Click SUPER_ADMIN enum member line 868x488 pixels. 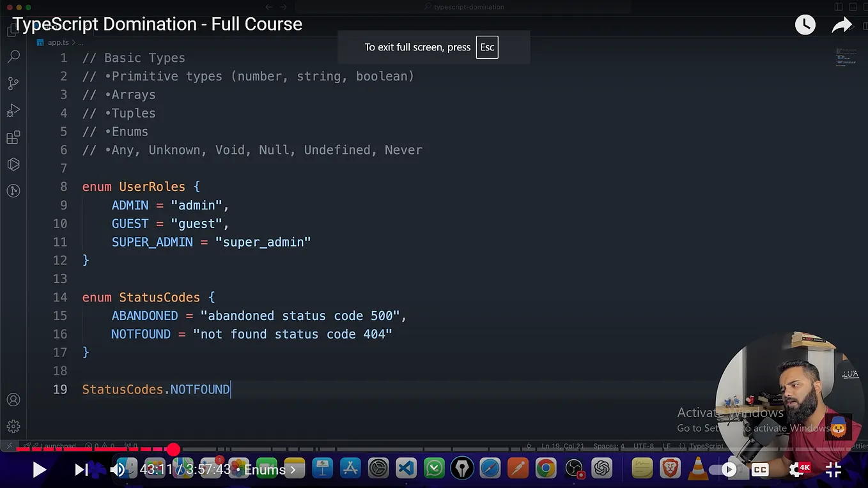pyautogui.click(x=211, y=242)
